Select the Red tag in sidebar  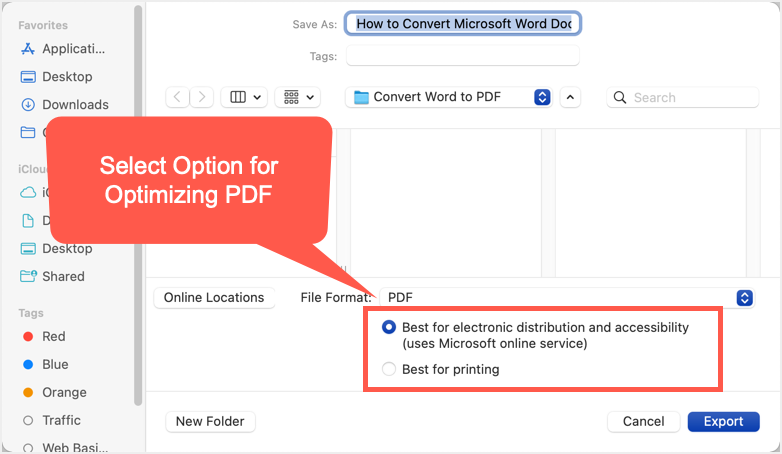pyautogui.click(x=53, y=336)
